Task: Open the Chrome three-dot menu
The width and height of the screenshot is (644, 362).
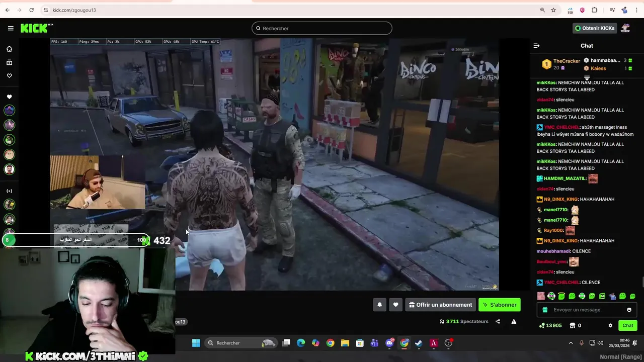Action: click(x=636, y=10)
